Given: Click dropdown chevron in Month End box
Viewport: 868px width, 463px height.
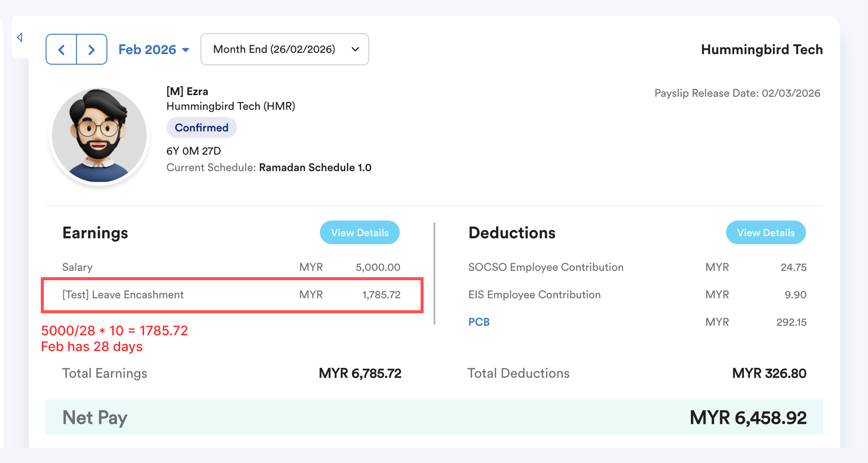Looking at the screenshot, I should click(x=355, y=49).
